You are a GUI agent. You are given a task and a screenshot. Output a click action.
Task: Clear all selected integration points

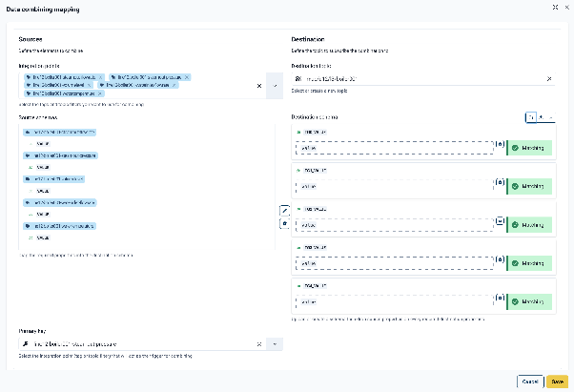[259, 85]
